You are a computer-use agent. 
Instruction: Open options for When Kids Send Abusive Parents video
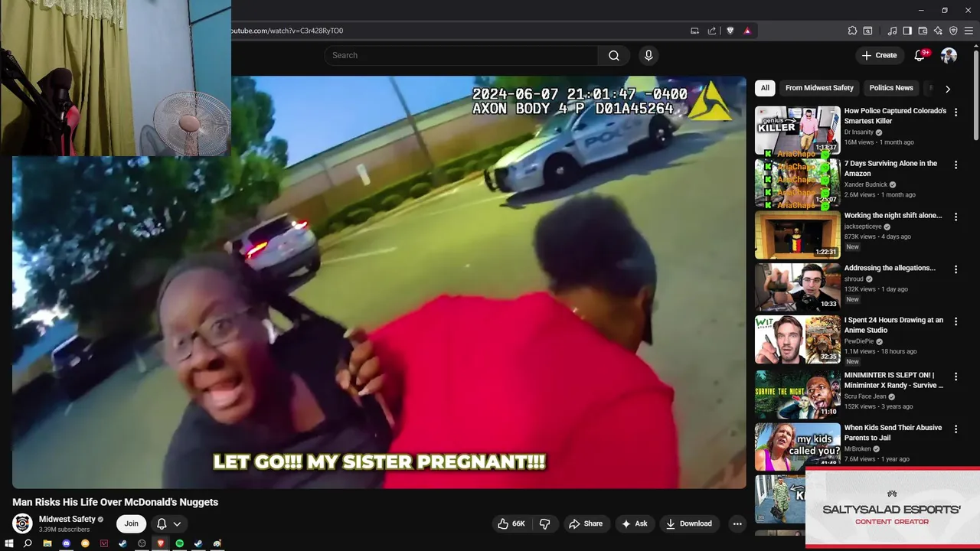pyautogui.click(x=955, y=429)
